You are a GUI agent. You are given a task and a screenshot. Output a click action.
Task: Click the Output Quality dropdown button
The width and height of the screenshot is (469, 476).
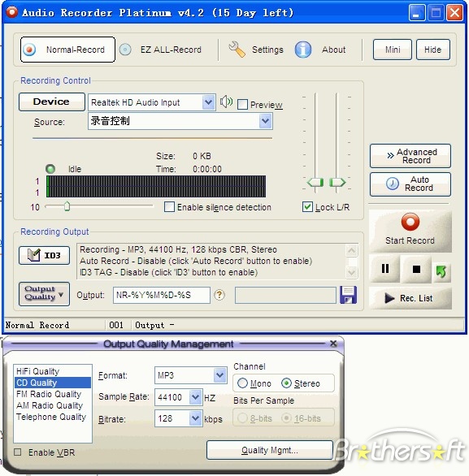tap(45, 293)
